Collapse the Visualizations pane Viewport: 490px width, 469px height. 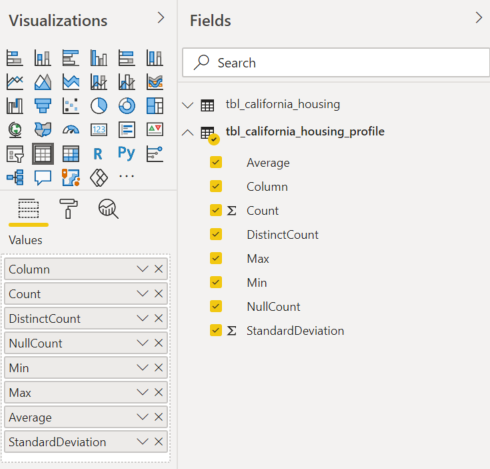(161, 18)
